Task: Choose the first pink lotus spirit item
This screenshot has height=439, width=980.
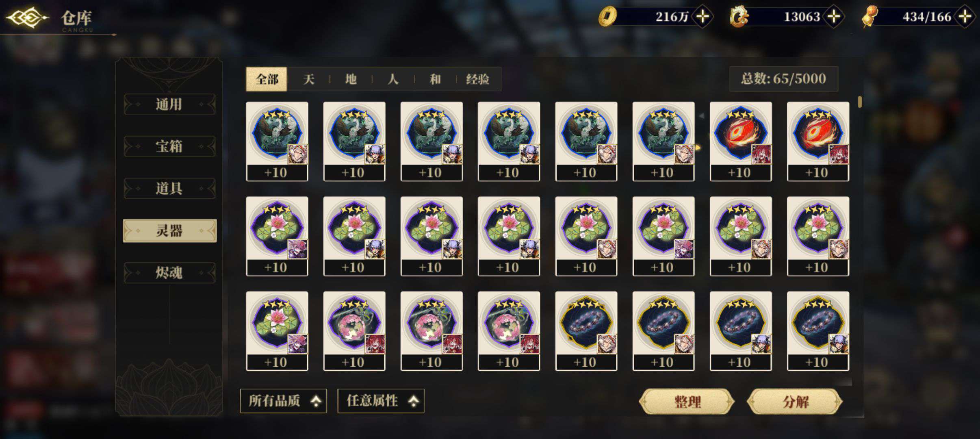Action: (x=277, y=236)
